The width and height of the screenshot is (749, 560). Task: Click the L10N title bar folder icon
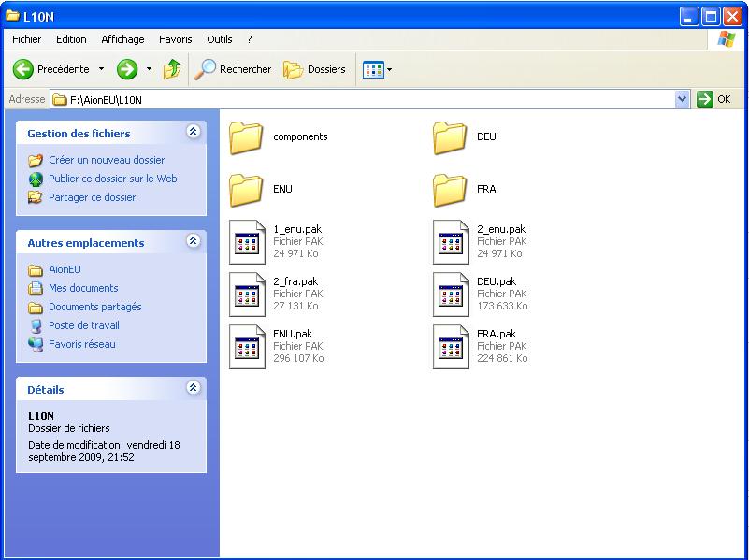tap(12, 16)
